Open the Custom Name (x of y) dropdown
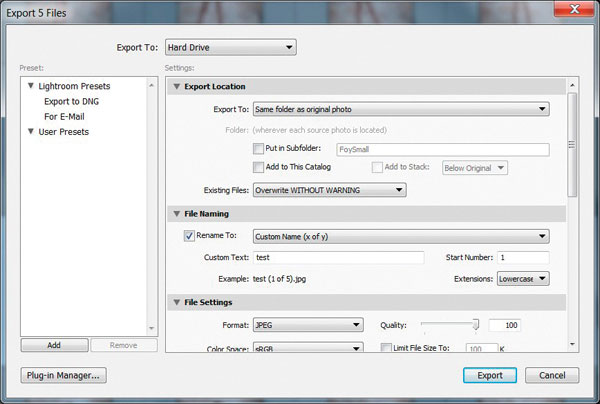The image size is (600, 404). [x=401, y=237]
